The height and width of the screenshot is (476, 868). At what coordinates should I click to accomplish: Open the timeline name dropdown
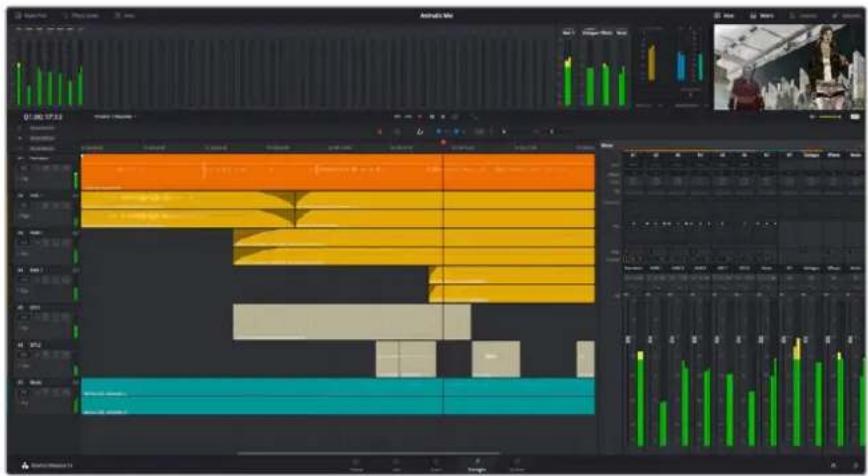[116, 117]
